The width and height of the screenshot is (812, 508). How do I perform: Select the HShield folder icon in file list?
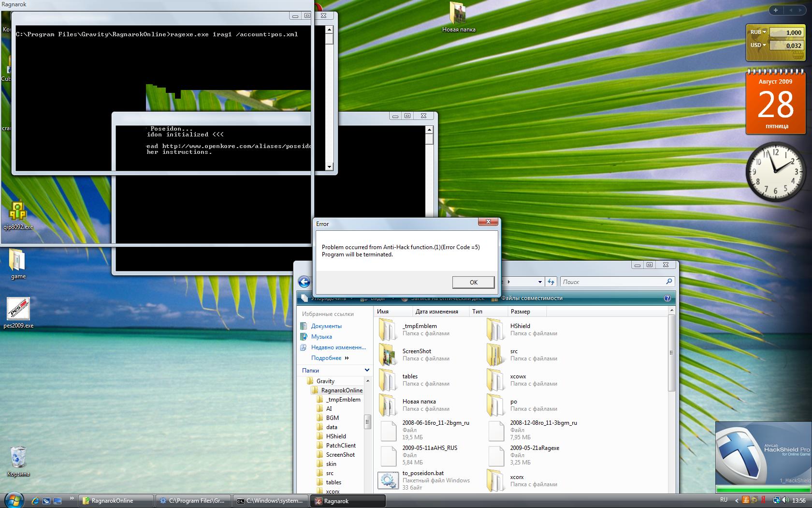[x=496, y=329]
